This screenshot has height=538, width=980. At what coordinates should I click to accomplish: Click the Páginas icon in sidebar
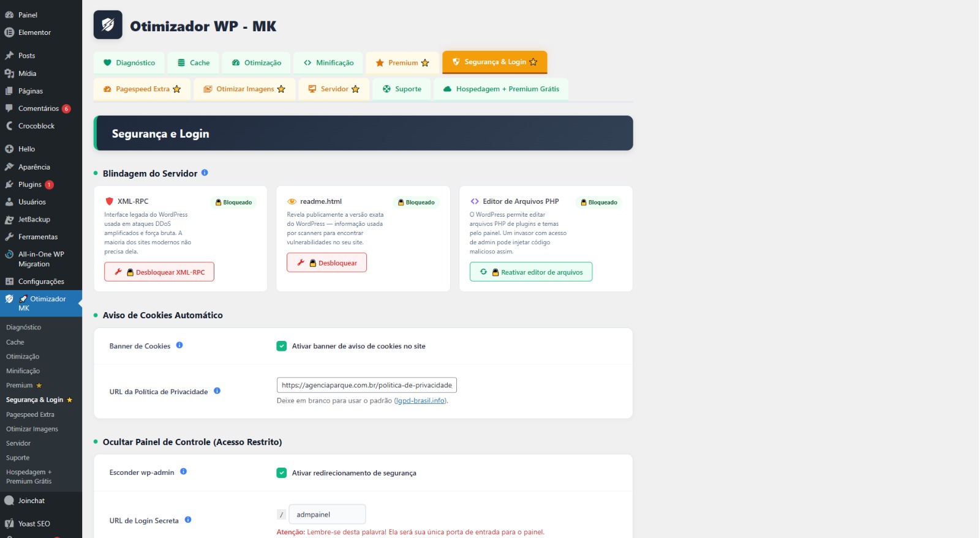(x=9, y=91)
